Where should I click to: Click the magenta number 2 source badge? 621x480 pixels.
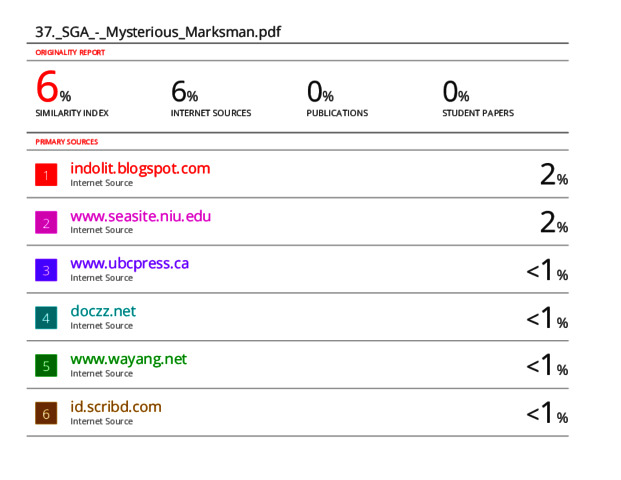click(45, 223)
